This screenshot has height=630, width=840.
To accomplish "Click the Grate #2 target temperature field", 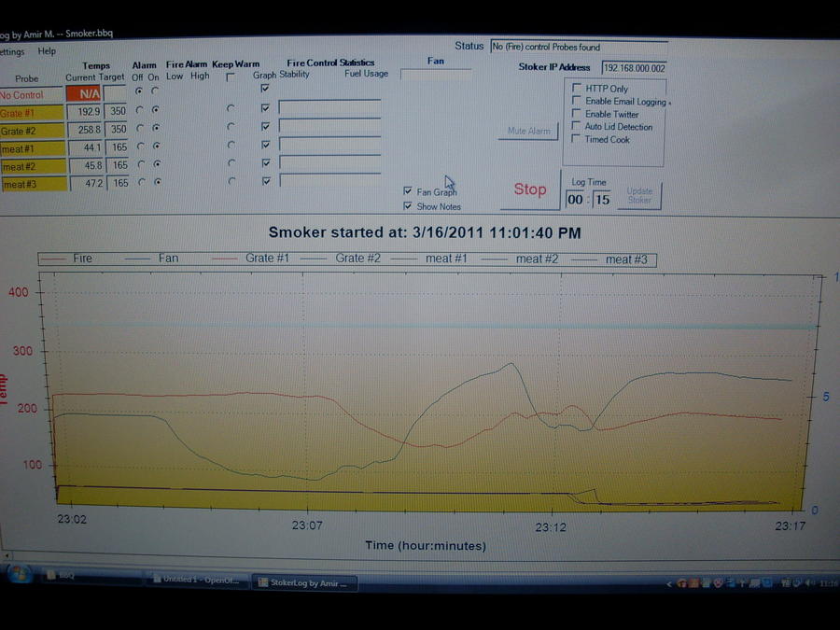I will pos(117,129).
